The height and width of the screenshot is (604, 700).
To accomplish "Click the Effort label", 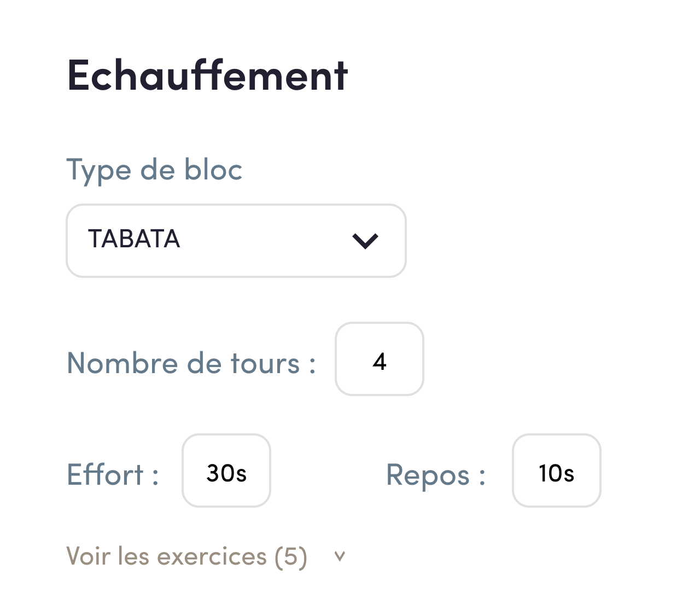I will [112, 475].
